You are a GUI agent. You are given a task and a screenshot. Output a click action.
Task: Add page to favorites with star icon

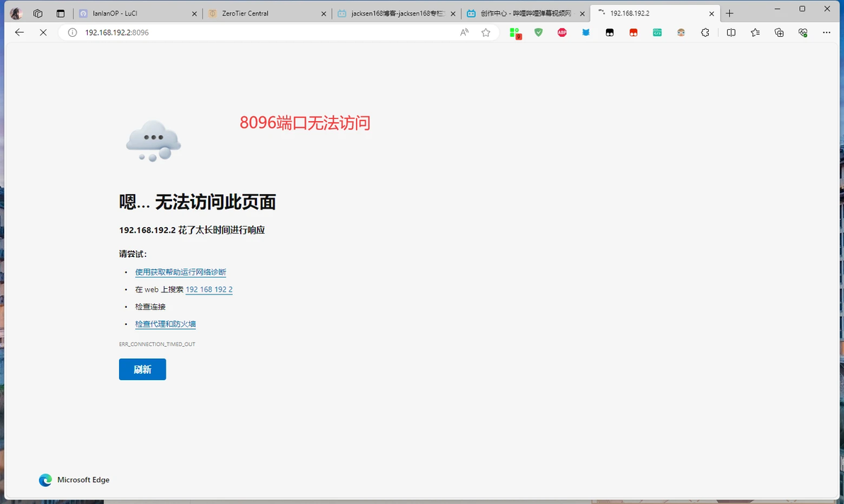[486, 33]
